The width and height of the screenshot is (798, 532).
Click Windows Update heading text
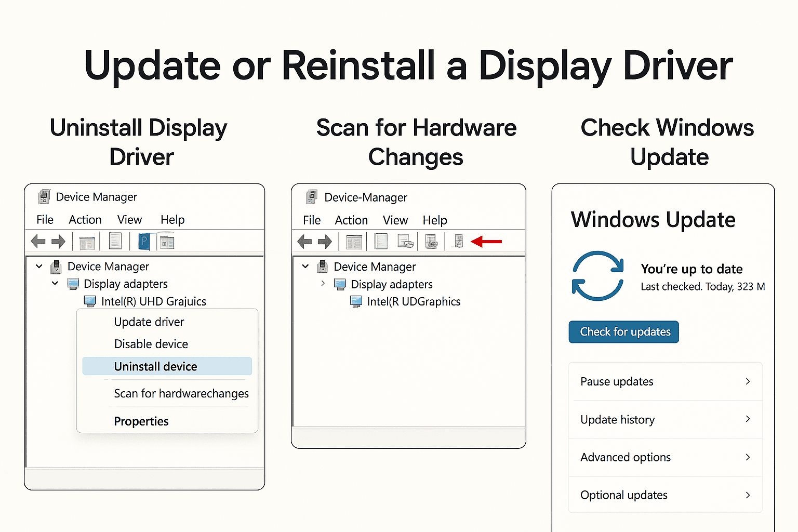pos(653,220)
